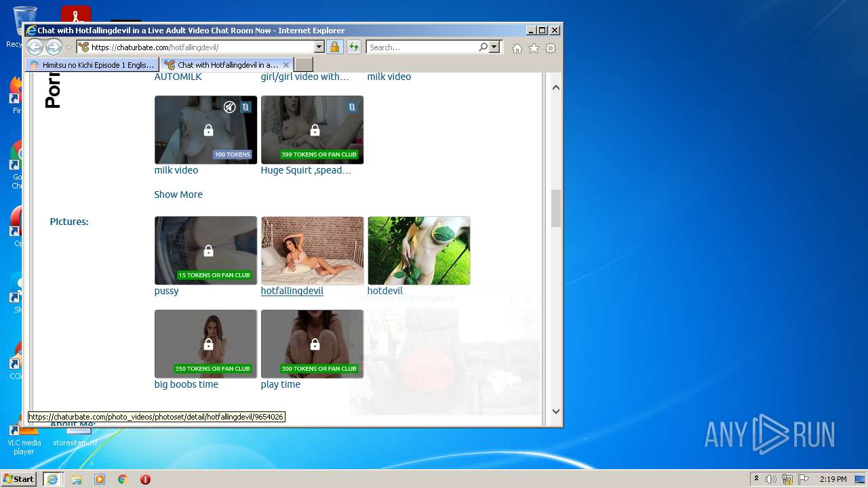Click film icon on the 399 TOKENS thumbnail
The width and height of the screenshot is (868, 488).
352,107
